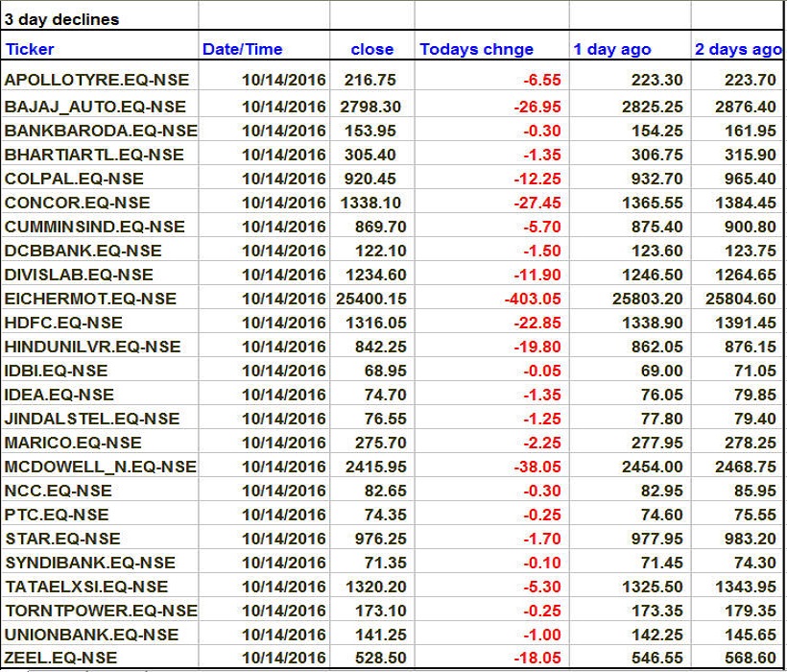The width and height of the screenshot is (787, 672).
Task: Open the EICHERMOT.EQ-NSE ticker row
Action: [90, 299]
